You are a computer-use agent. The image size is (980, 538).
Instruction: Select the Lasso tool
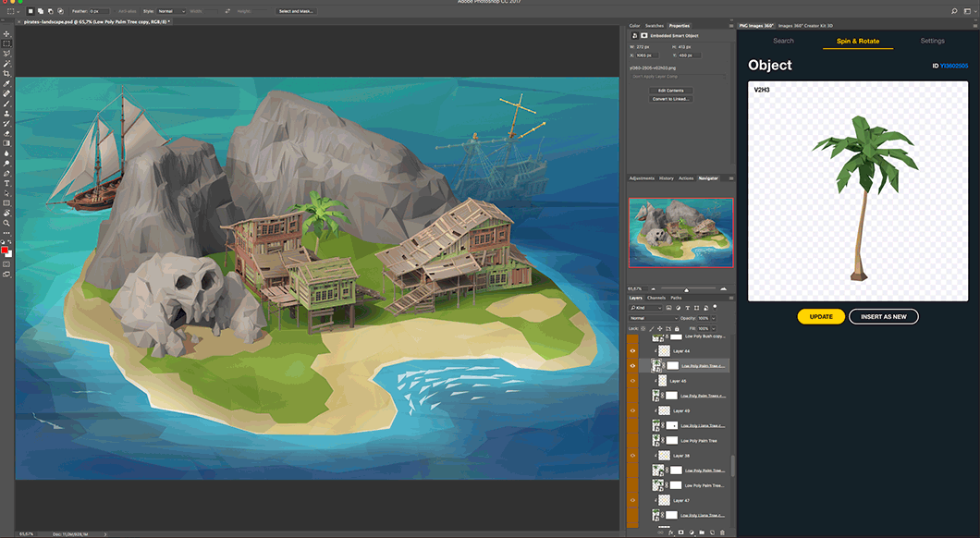point(6,54)
